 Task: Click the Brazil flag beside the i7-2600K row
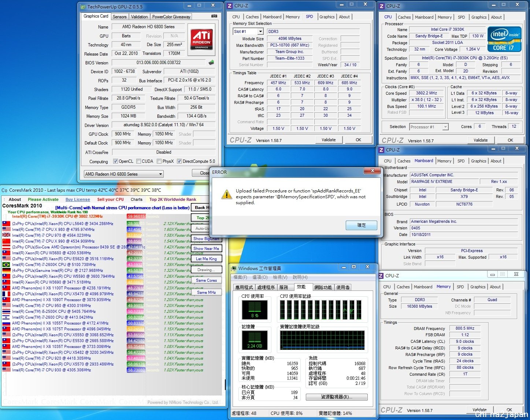coord(6,265)
